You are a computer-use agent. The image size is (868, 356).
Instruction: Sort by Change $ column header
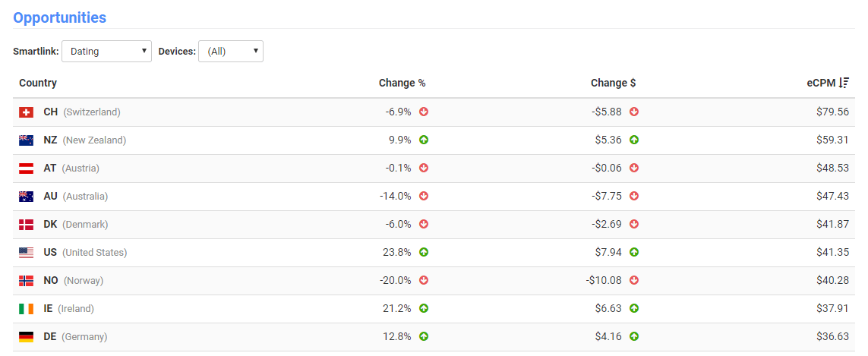(613, 83)
